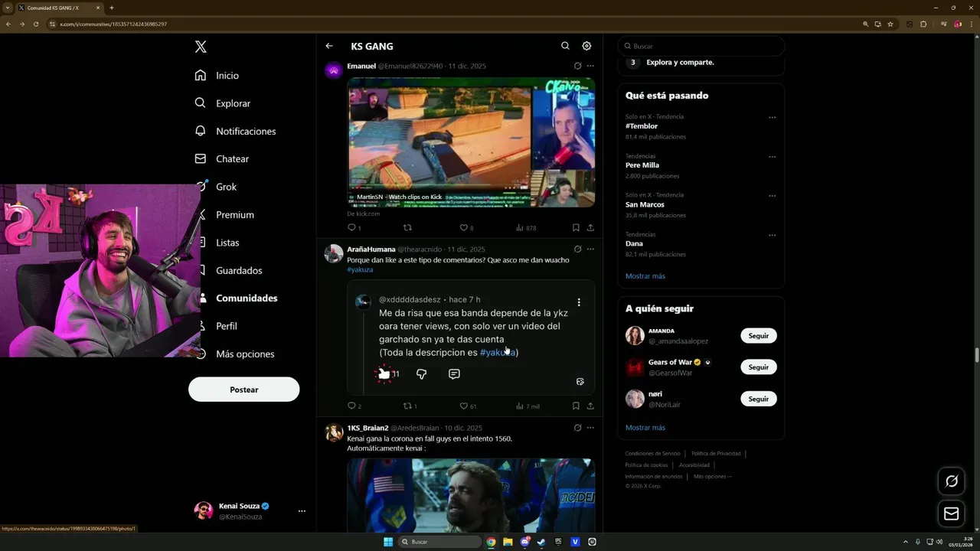980x551 pixels.
Task: Repost ArañaHumana's post
Action: pos(409,406)
